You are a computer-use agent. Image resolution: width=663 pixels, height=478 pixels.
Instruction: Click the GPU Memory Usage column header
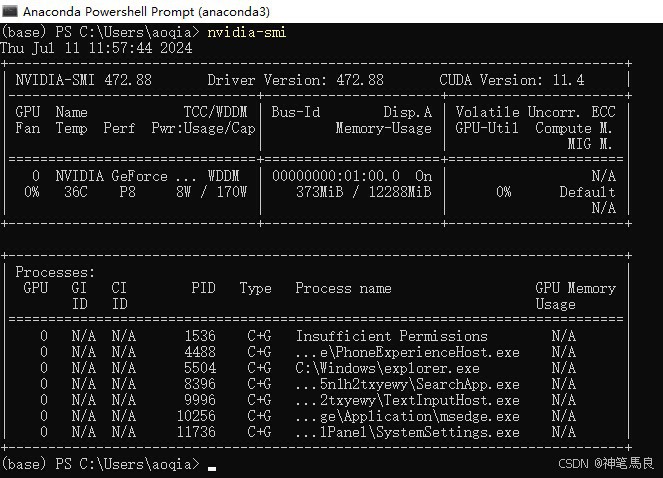point(575,296)
